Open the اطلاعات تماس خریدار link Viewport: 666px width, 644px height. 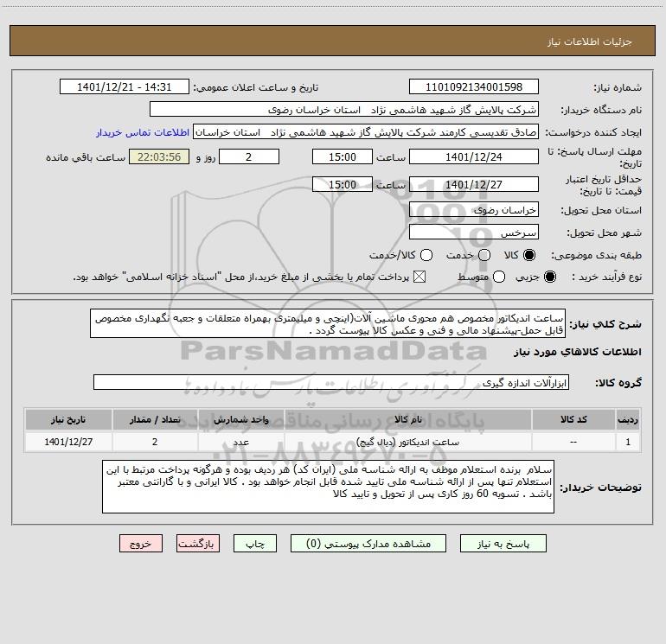143,132
